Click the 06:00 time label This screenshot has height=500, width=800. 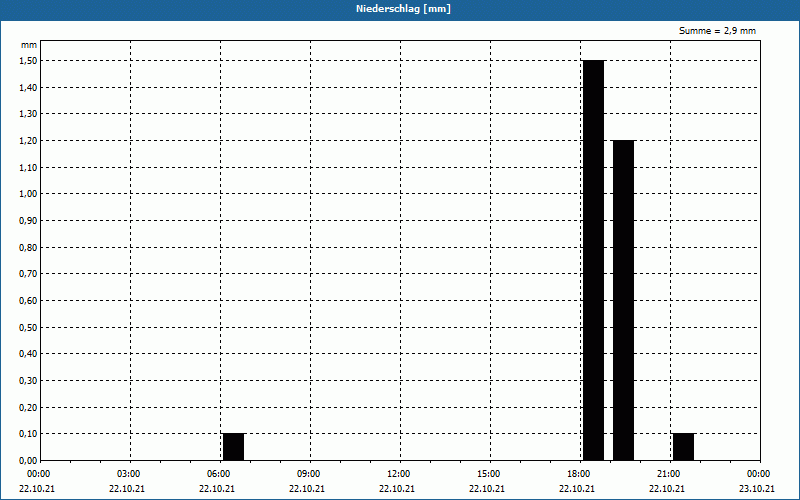click(x=218, y=474)
